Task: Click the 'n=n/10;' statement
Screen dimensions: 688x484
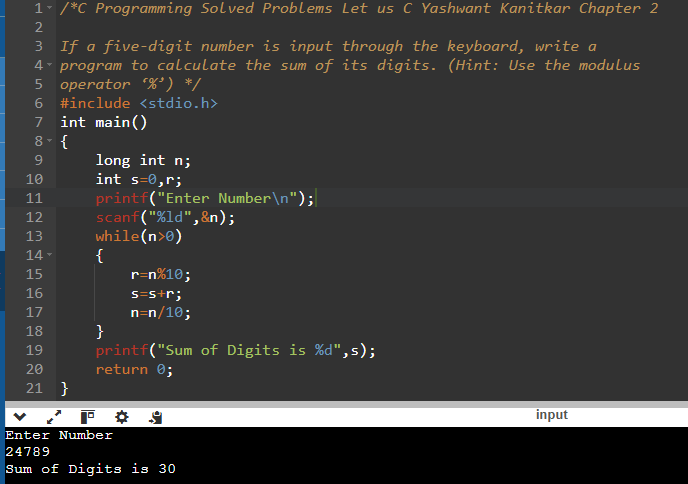Action: (161, 312)
